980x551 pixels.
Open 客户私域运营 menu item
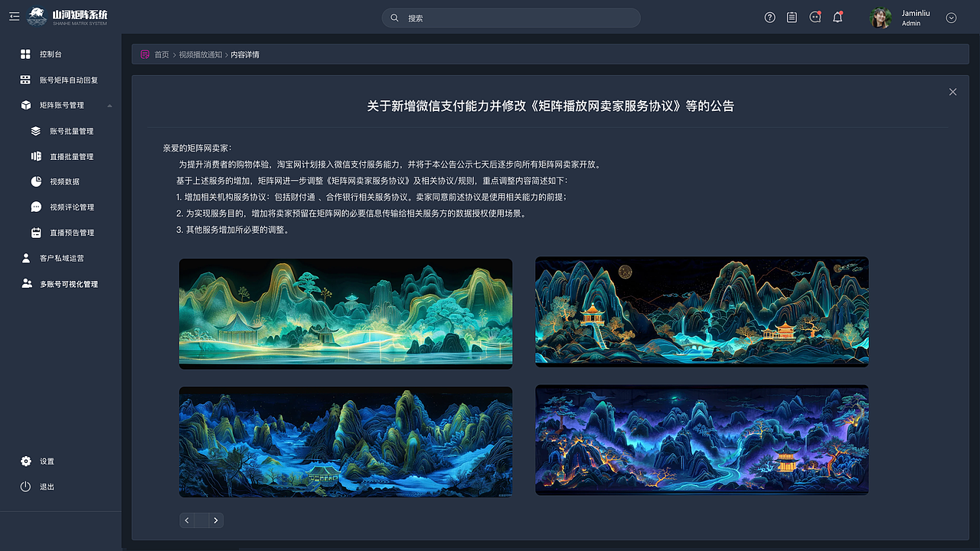point(60,258)
